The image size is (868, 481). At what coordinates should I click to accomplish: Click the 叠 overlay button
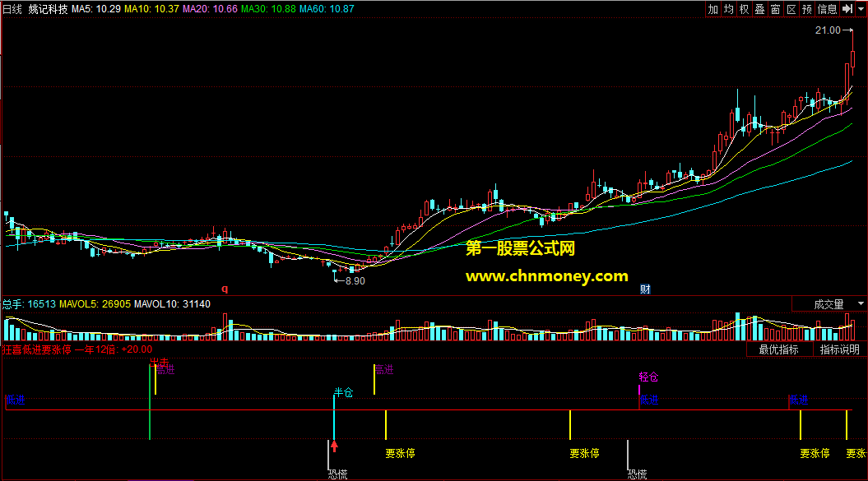(760, 9)
